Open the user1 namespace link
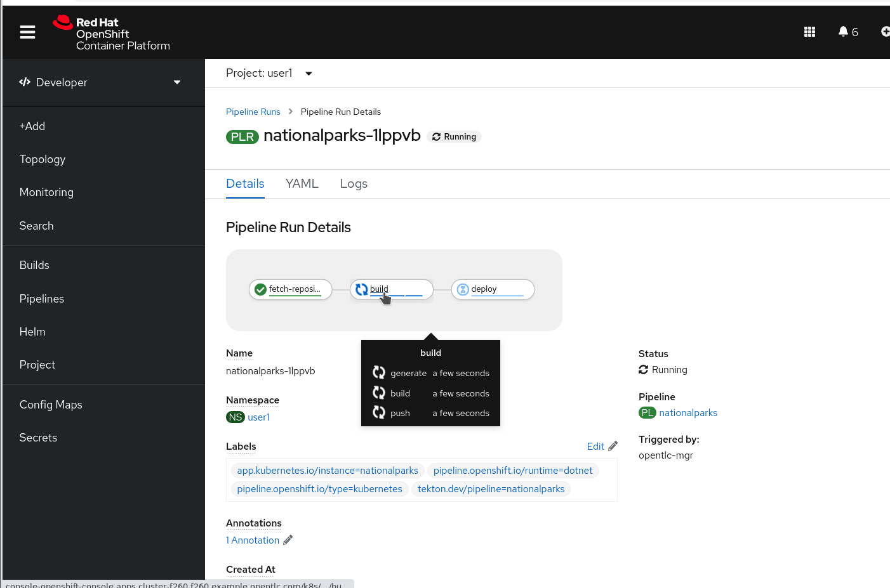 pyautogui.click(x=258, y=417)
